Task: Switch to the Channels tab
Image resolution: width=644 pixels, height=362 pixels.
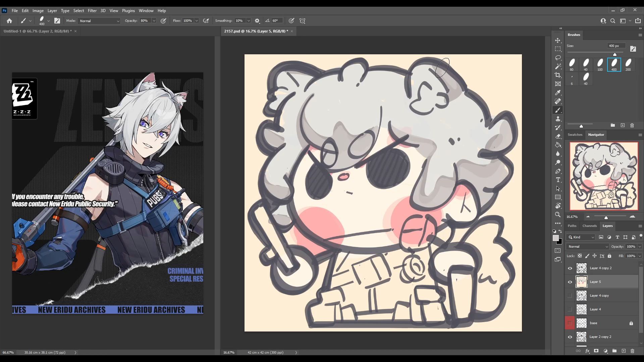Action: pos(589,226)
